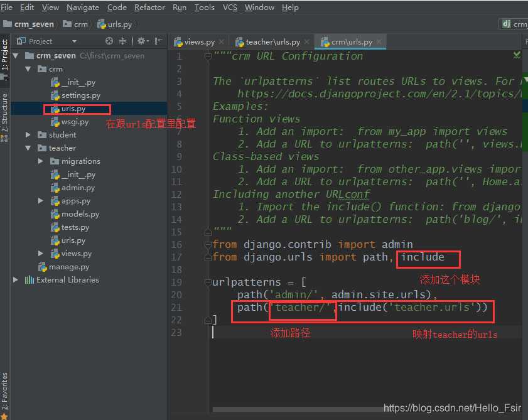Open the Window menu
The height and width of the screenshot is (420, 528).
point(259,7)
